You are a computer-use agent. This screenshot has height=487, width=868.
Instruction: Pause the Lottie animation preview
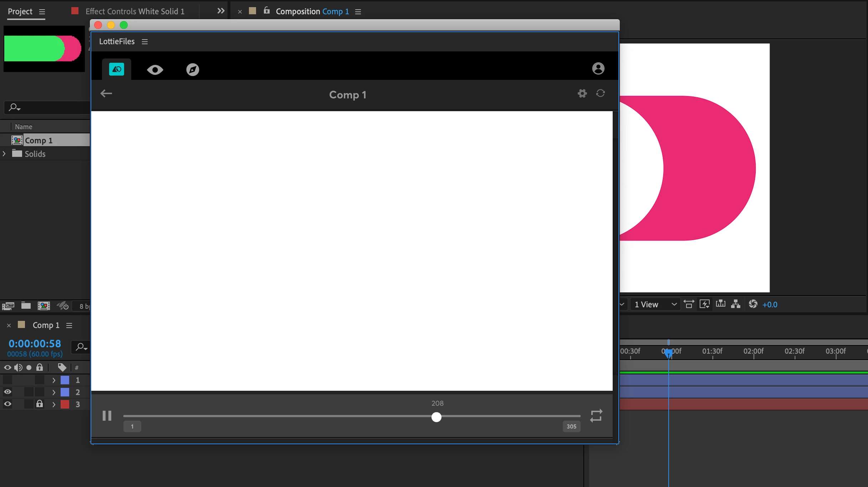(107, 416)
